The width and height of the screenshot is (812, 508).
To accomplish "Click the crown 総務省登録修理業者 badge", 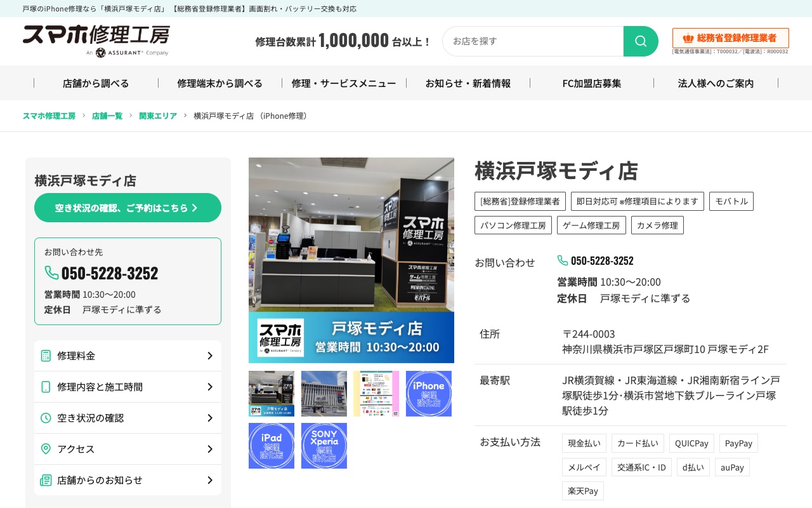I will click(x=731, y=38).
